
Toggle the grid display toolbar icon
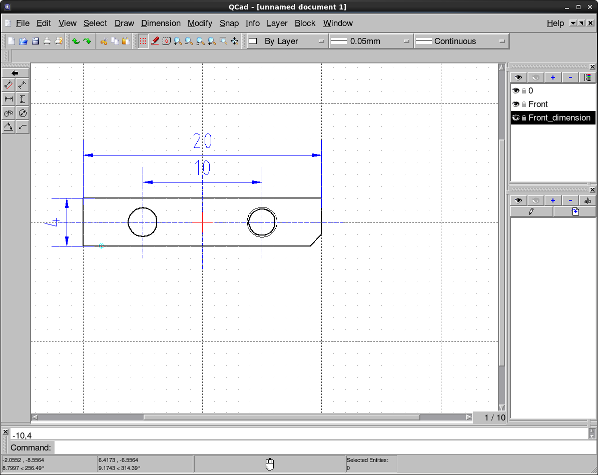143,41
